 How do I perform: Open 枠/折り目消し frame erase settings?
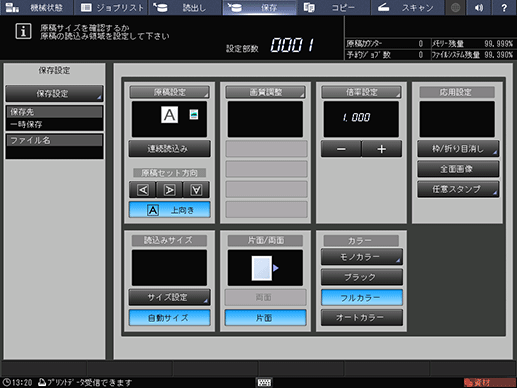458,149
